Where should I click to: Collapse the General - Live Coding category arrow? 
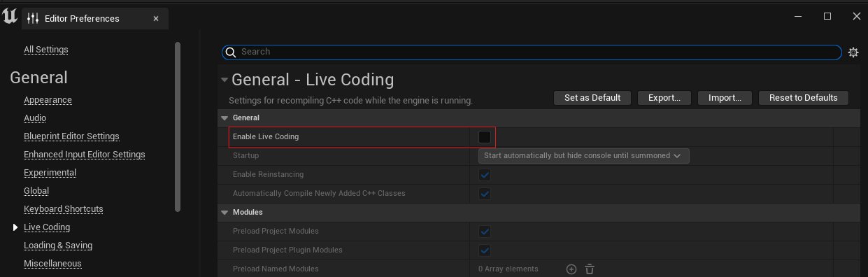224,80
